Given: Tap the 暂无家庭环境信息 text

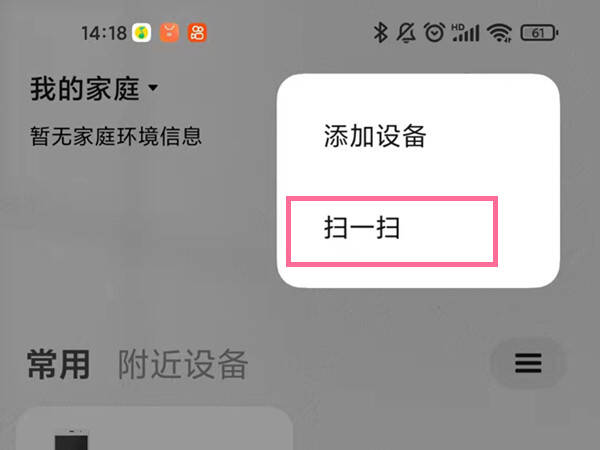Looking at the screenshot, I should (116, 136).
